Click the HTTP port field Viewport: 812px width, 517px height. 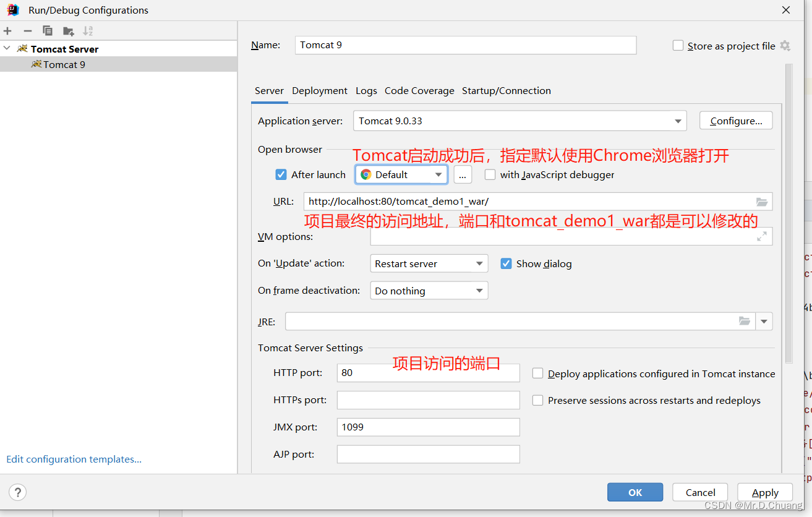pos(428,373)
